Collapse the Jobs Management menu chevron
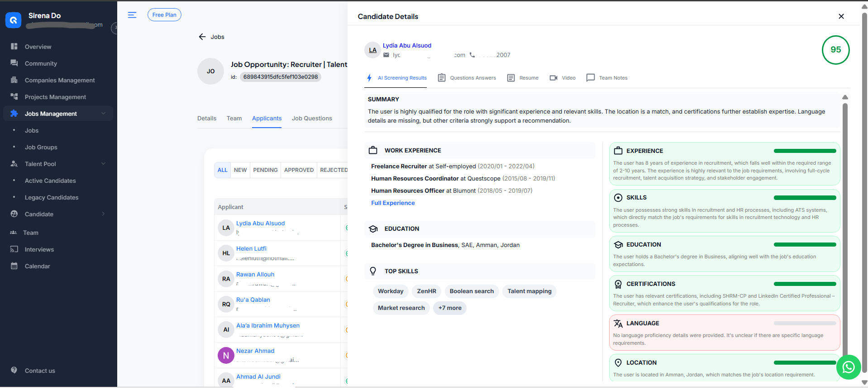868x390 pixels. tap(103, 113)
